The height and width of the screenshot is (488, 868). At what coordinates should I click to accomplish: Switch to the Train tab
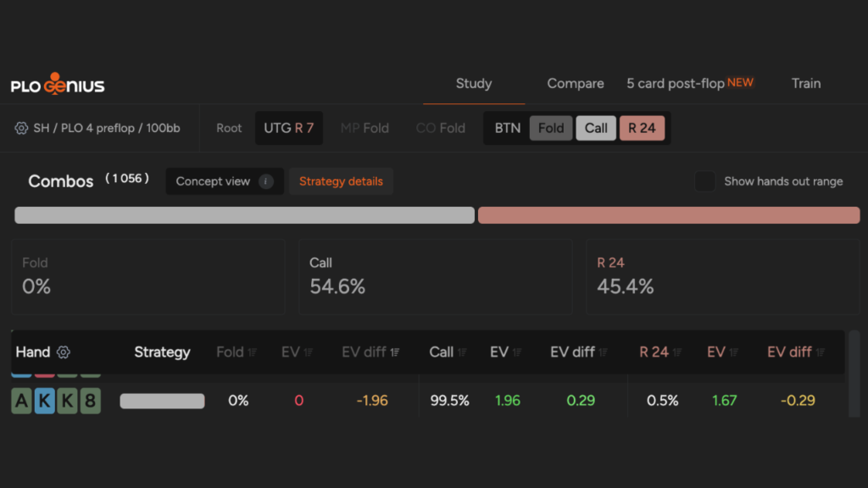click(x=806, y=84)
